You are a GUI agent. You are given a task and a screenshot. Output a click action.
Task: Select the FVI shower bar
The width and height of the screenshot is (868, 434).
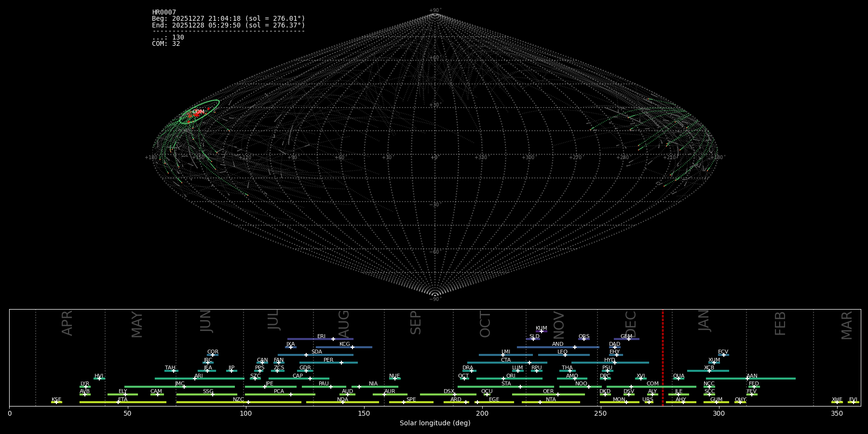tap(853, 402)
